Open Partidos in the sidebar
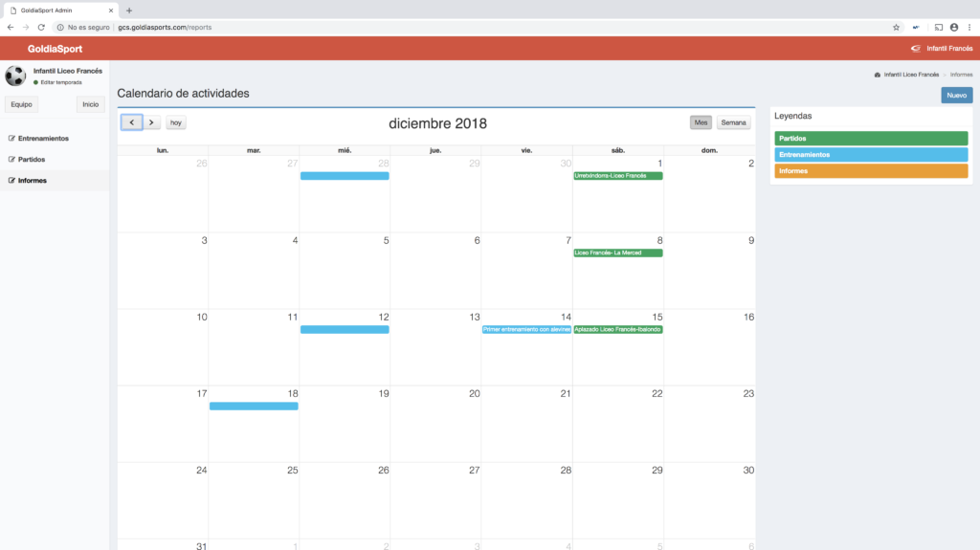This screenshot has width=980, height=550. click(32, 160)
